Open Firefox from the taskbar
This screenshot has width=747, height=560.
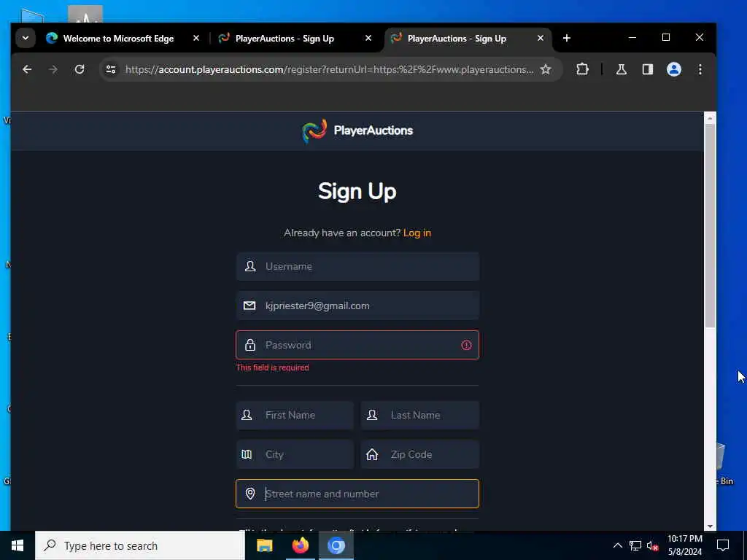click(x=300, y=545)
